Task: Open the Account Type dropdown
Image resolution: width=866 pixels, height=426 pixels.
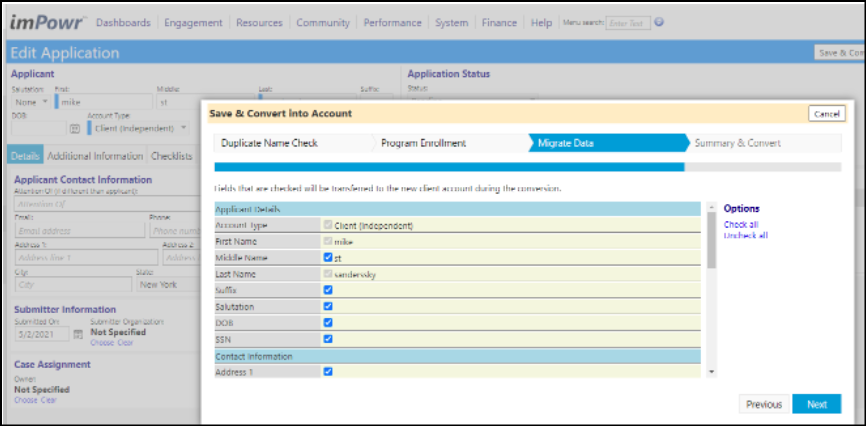Action: (x=138, y=128)
